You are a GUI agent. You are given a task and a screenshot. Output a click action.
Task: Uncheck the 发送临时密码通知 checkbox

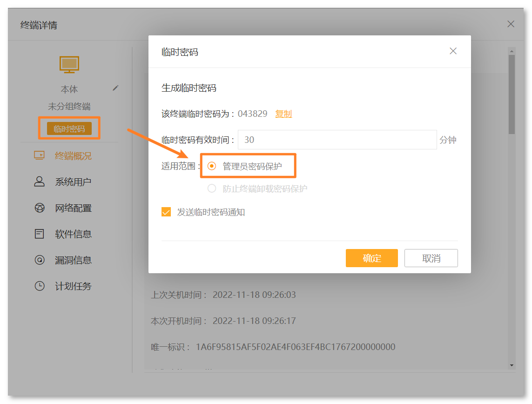pos(166,212)
